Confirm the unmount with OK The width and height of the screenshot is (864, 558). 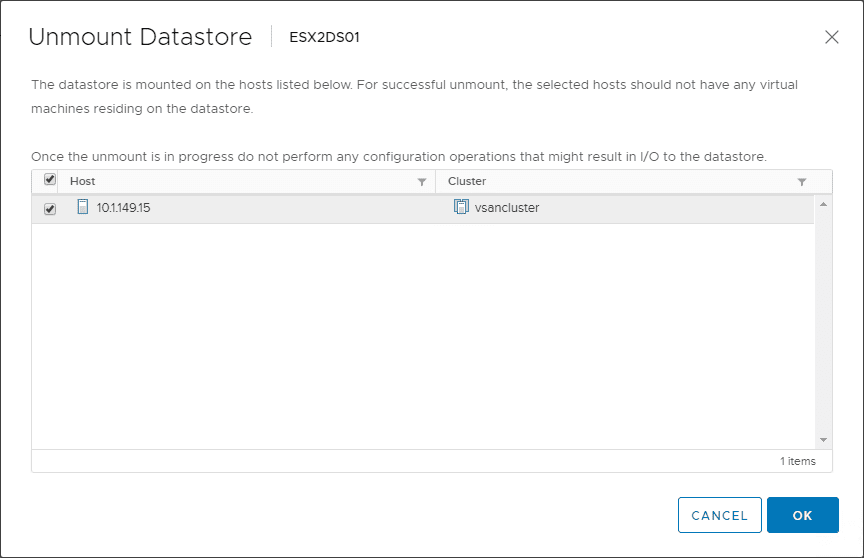802,515
